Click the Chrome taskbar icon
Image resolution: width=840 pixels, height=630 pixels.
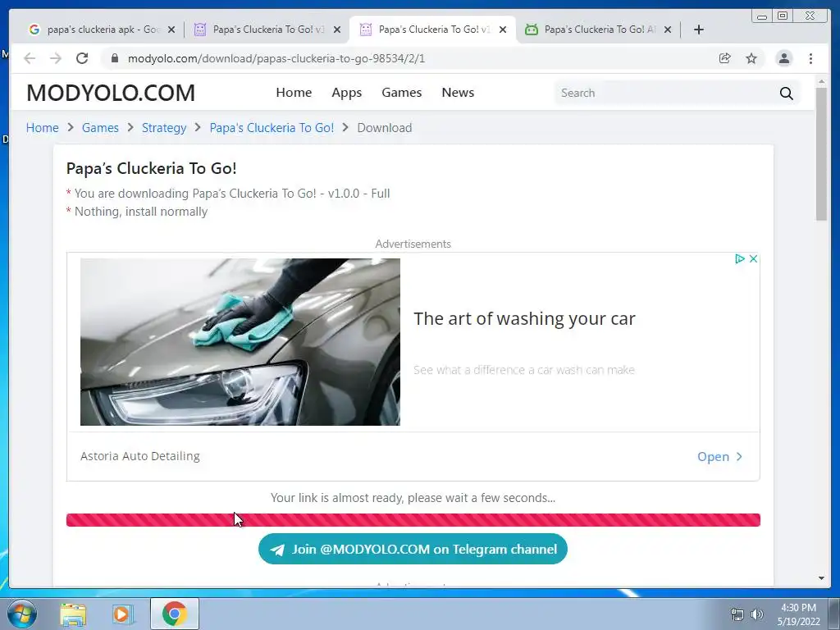click(175, 614)
